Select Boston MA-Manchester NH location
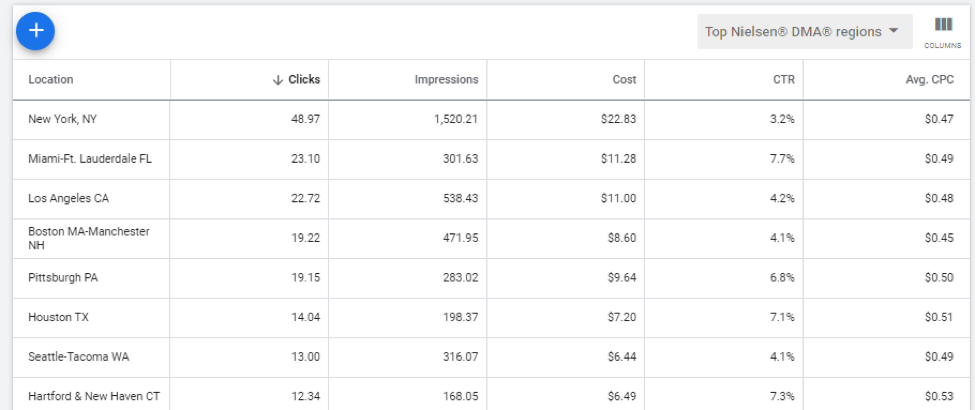977x410 pixels. point(89,238)
